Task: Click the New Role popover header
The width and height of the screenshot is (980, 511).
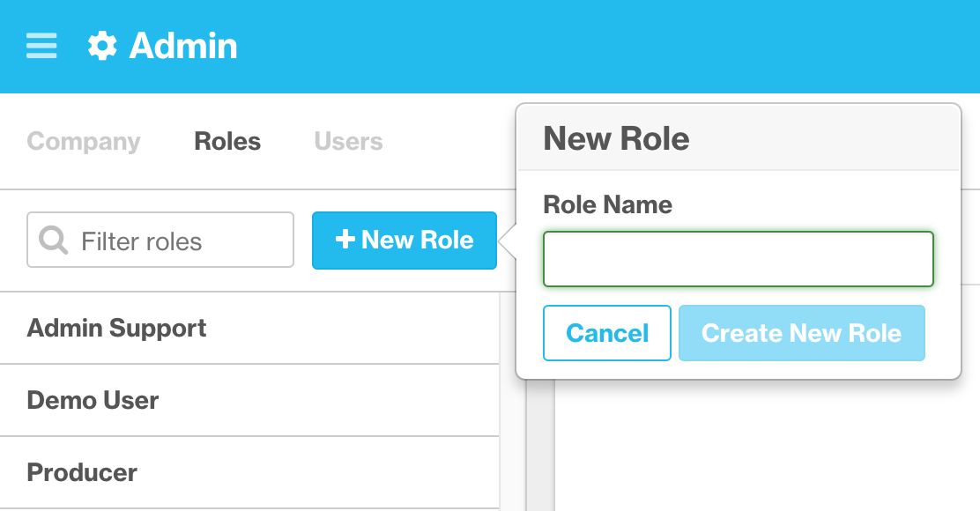Action: pyautogui.click(x=616, y=138)
